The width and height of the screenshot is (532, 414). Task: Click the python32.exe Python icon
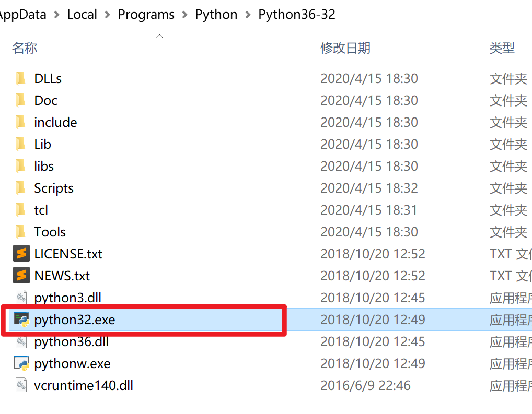[21, 320]
